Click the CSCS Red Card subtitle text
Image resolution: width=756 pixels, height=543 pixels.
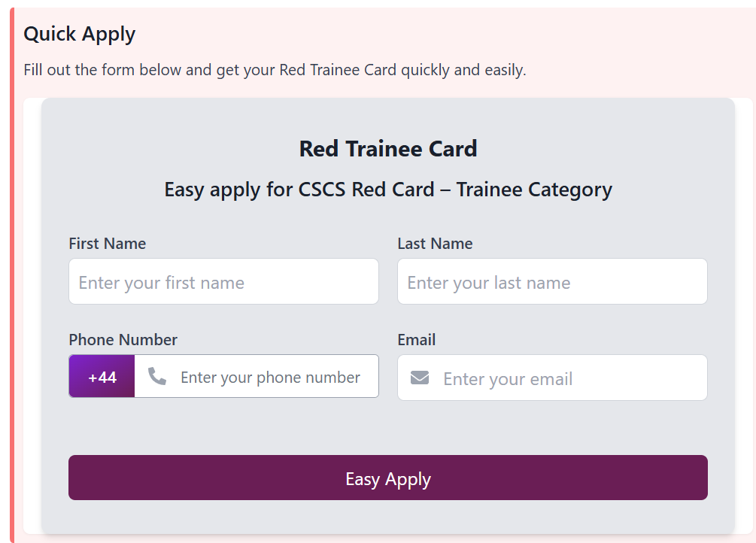(x=388, y=190)
